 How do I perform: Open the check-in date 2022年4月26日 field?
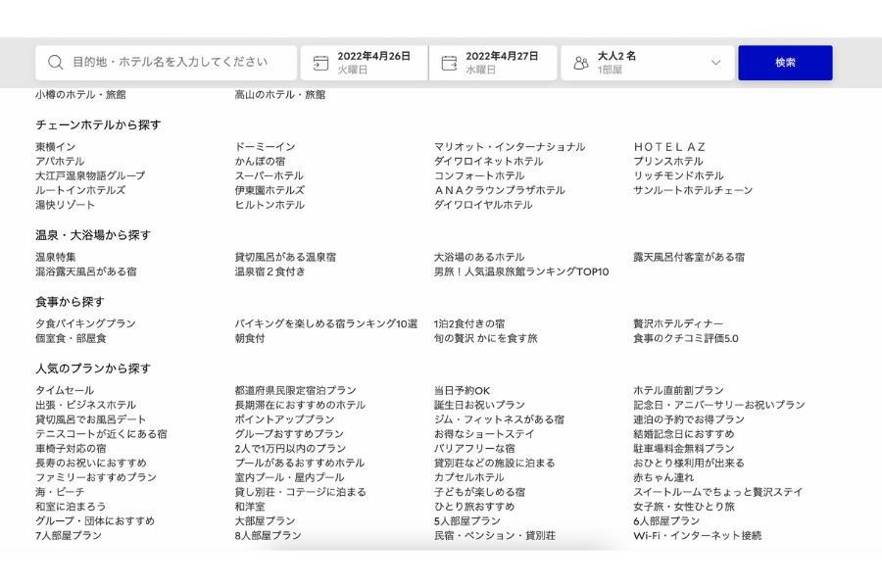click(365, 63)
